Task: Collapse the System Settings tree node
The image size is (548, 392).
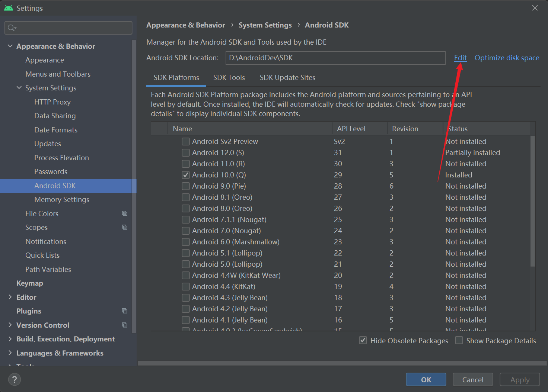Action: pos(19,88)
